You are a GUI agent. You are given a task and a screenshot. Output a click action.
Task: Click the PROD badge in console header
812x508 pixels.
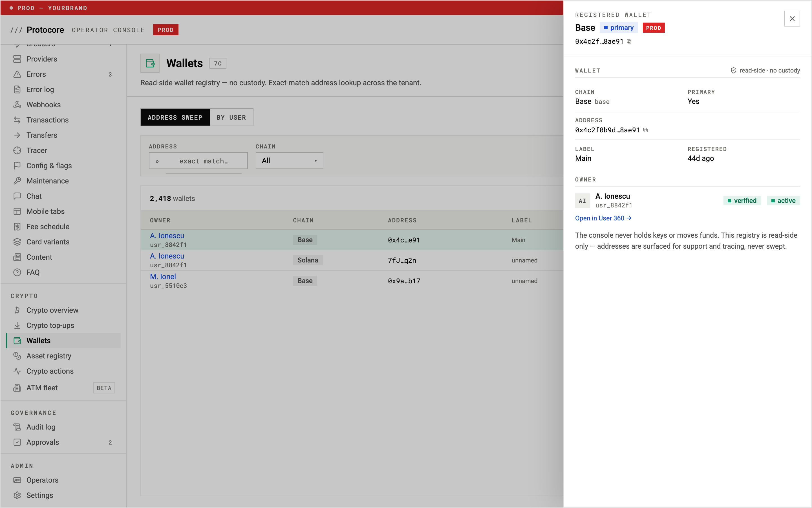[x=166, y=30]
